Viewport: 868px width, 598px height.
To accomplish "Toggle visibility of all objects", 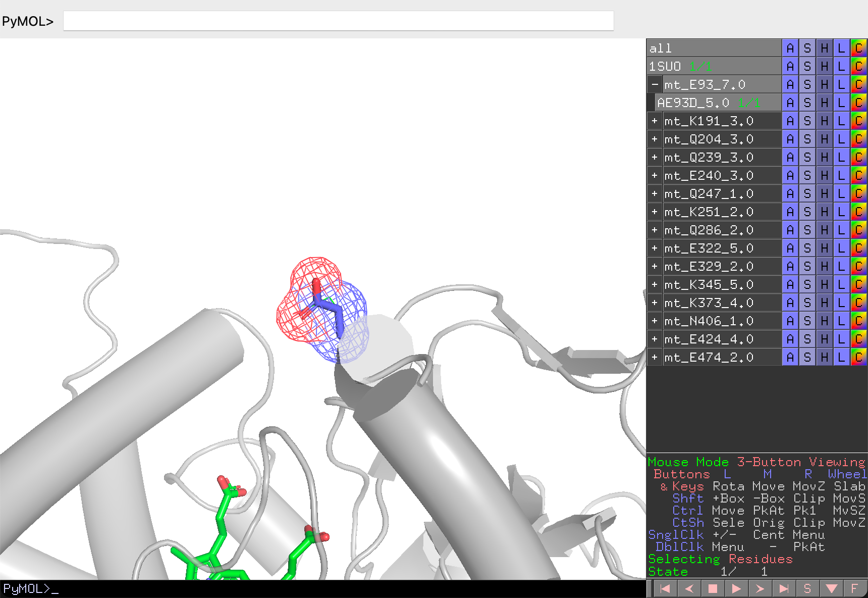I will pos(714,48).
